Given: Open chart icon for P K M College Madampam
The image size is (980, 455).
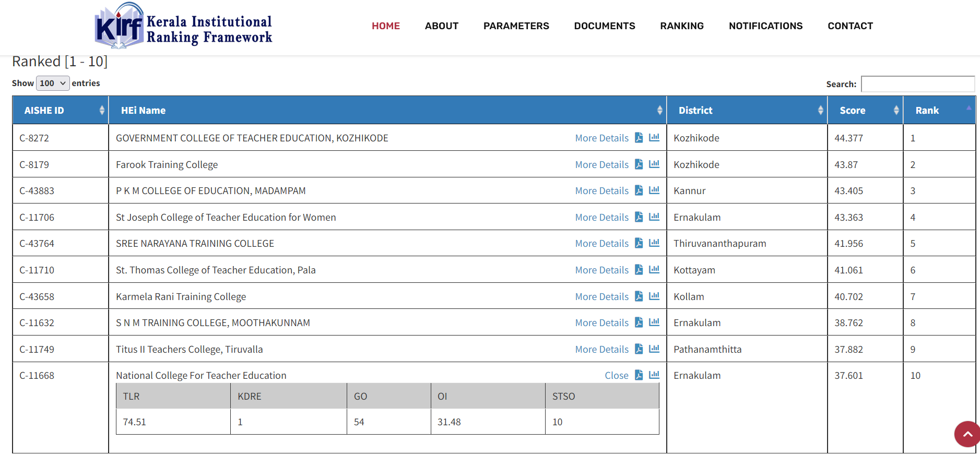Looking at the screenshot, I should (654, 190).
